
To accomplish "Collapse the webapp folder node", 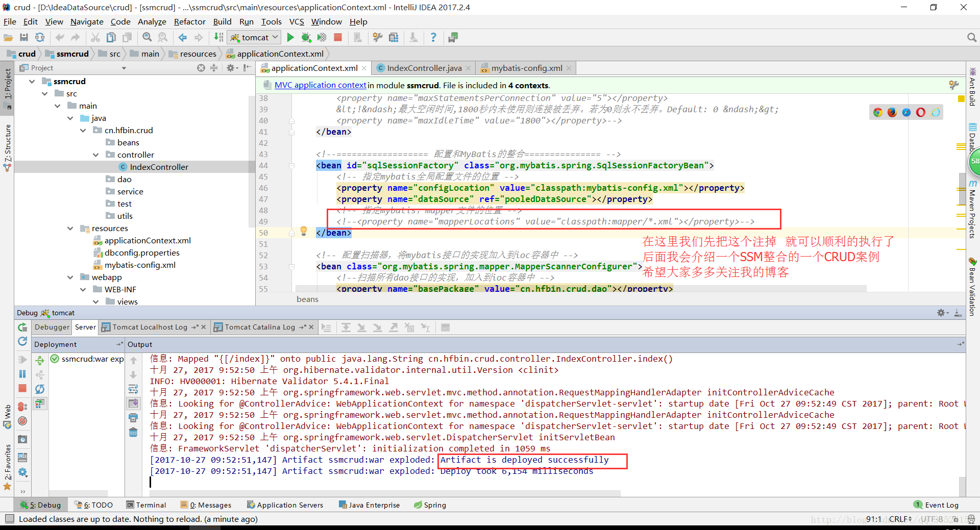I will point(70,277).
